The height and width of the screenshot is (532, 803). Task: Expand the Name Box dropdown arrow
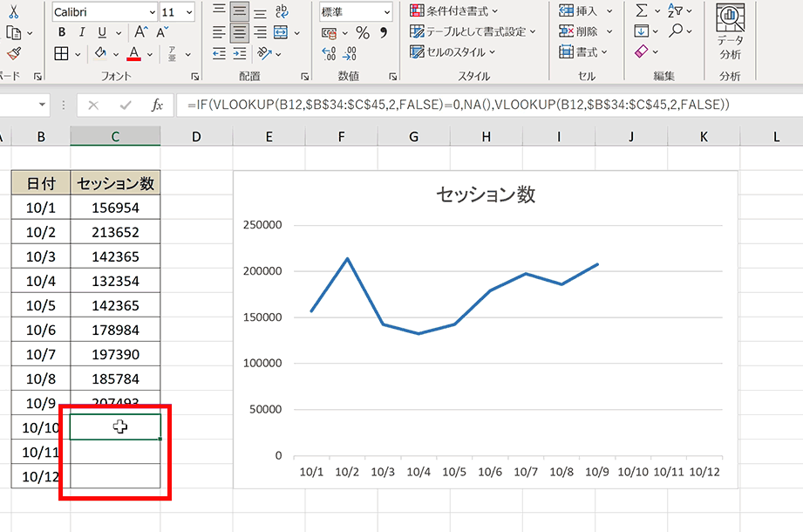42,105
